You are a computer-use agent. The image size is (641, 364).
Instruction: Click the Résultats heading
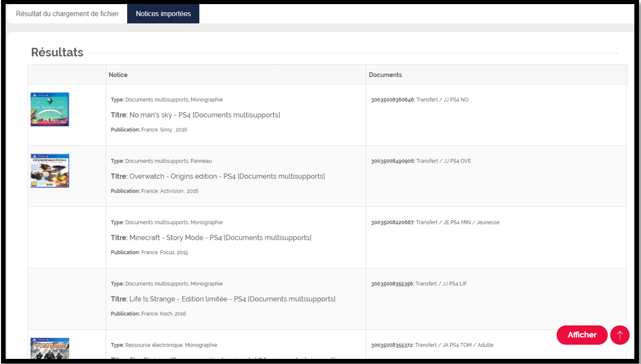[57, 52]
